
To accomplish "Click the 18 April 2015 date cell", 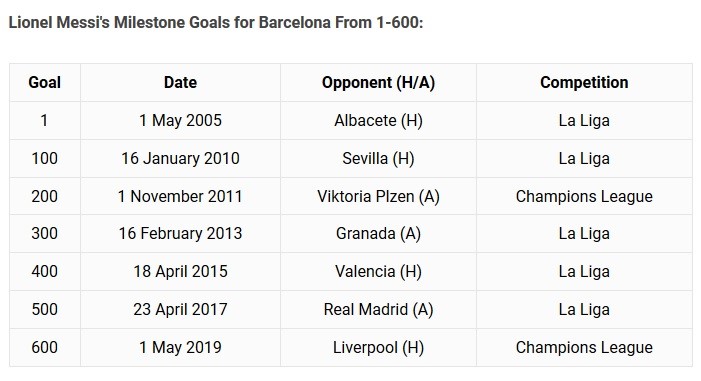I will (x=180, y=271).
